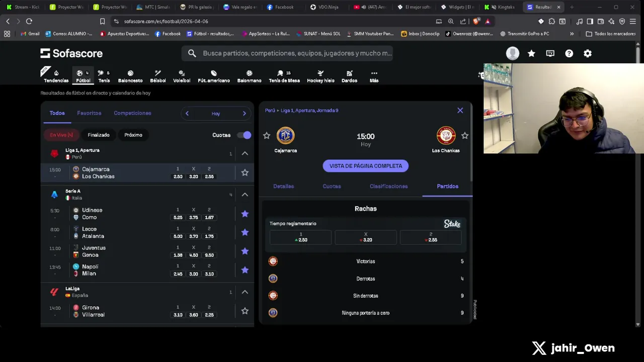Select the Partidos match tab
This screenshot has height=362, width=644.
[447, 186]
